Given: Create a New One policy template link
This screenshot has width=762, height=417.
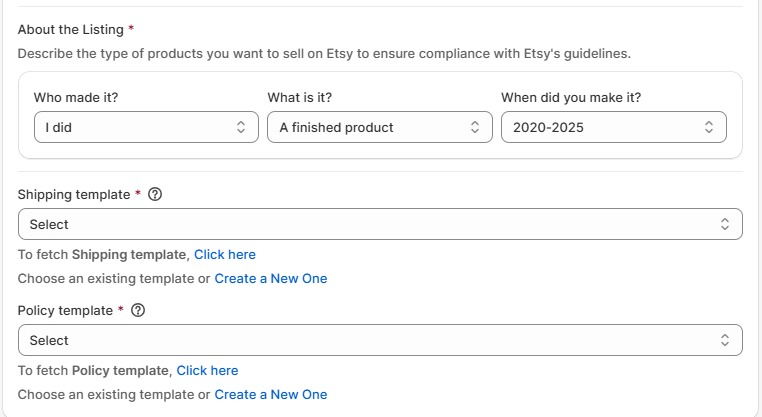Looking at the screenshot, I should (271, 395).
